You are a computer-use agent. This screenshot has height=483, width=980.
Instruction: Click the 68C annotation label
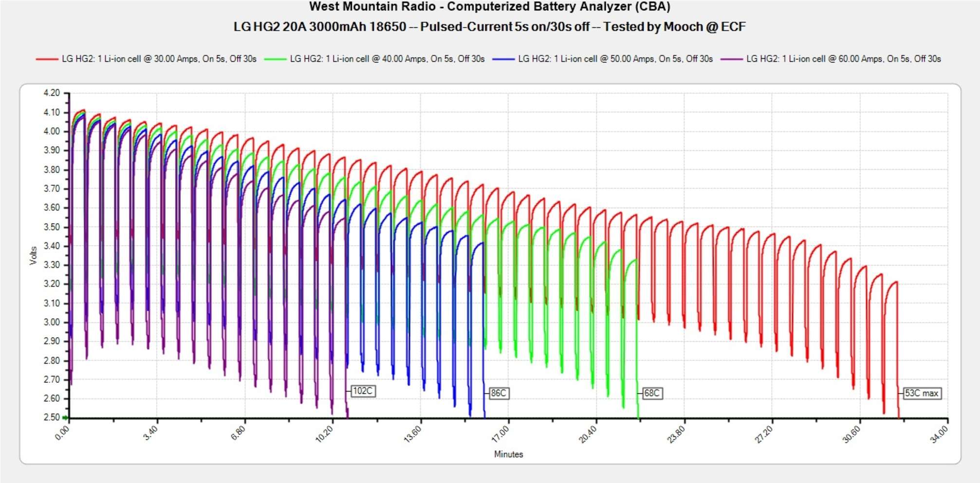651,393
